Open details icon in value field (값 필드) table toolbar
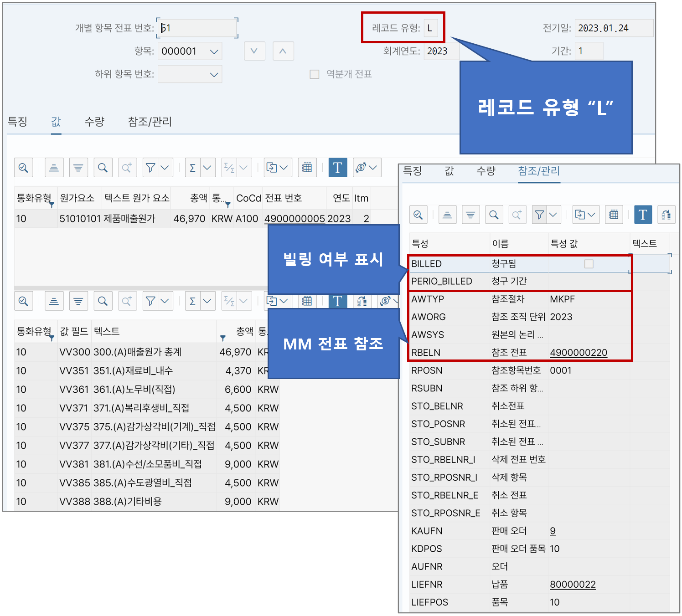 (x=23, y=301)
